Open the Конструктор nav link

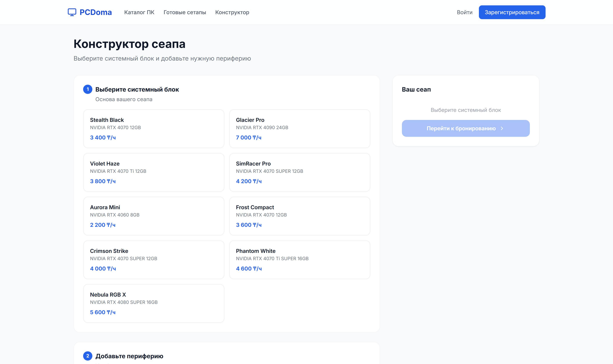click(x=232, y=12)
